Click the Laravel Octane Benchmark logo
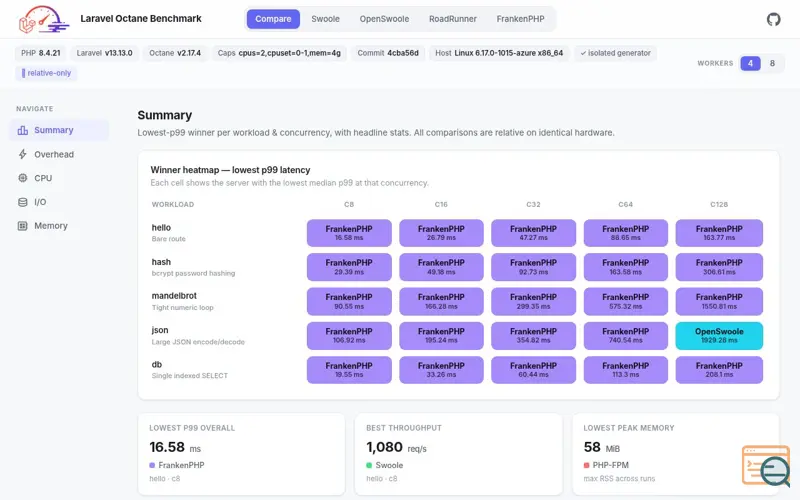Viewport: 800px width, 500px height. click(43, 19)
